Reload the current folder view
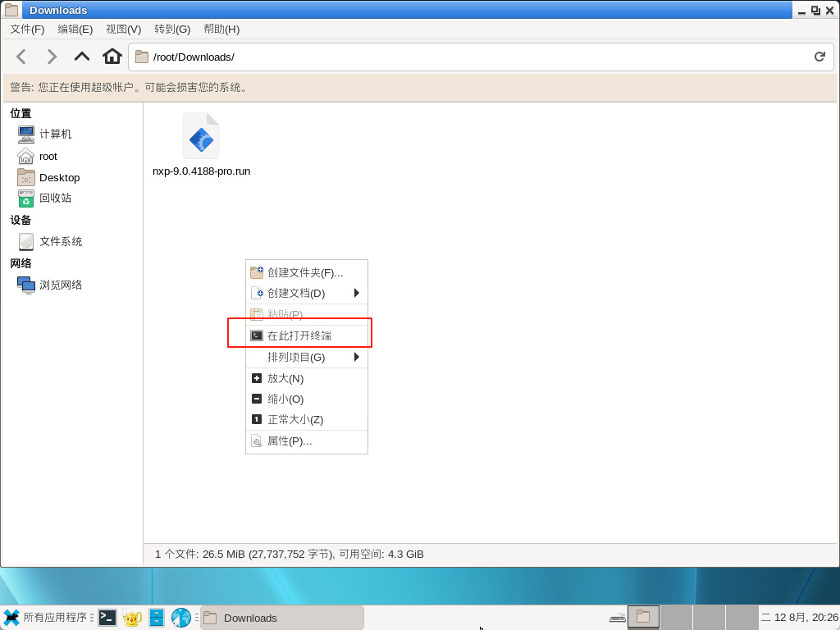The height and width of the screenshot is (630, 840). tap(819, 57)
